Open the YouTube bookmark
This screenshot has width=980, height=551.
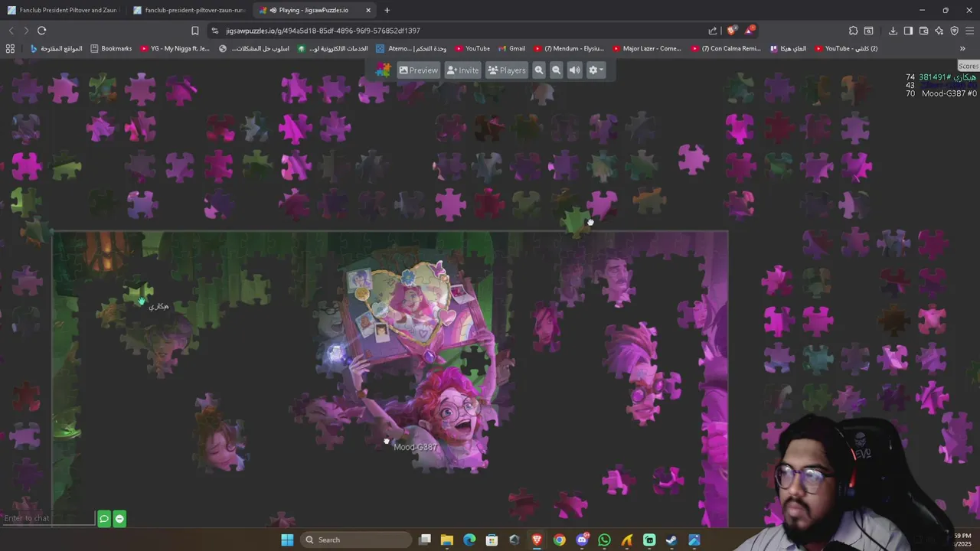[472, 48]
